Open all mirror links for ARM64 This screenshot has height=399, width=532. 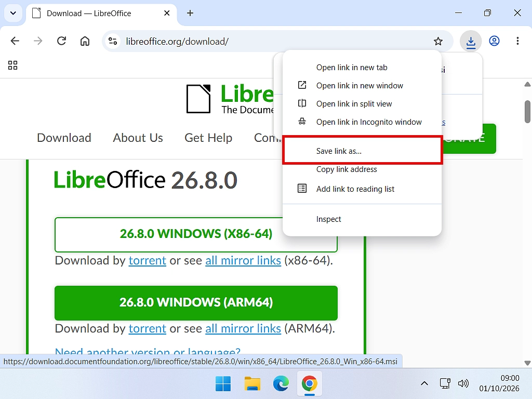243,328
